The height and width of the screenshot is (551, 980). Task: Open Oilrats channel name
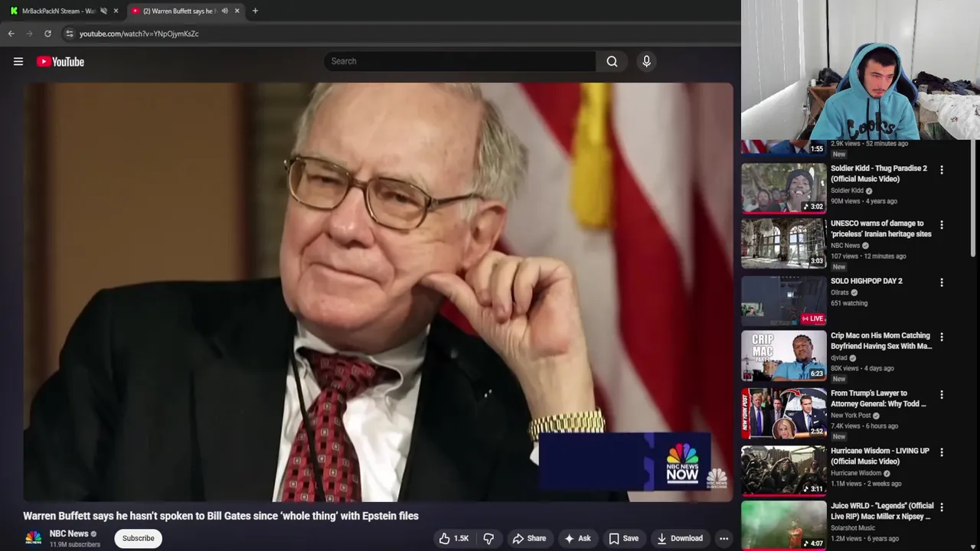coord(840,292)
